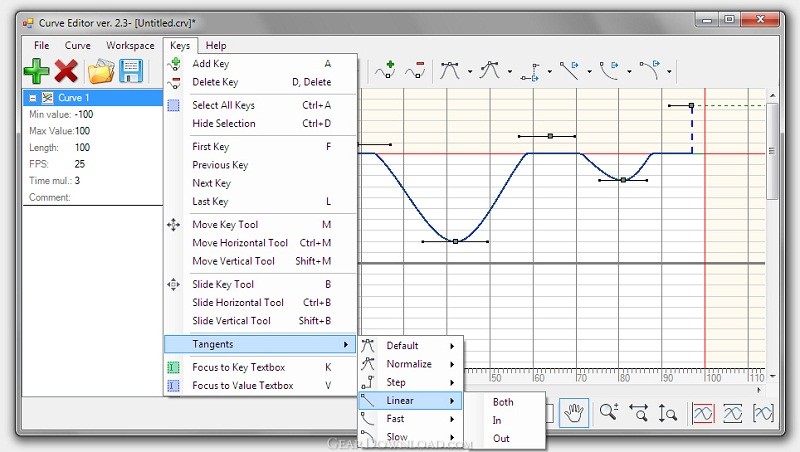Select the hand pan tool
The height and width of the screenshot is (452, 800).
(x=574, y=412)
